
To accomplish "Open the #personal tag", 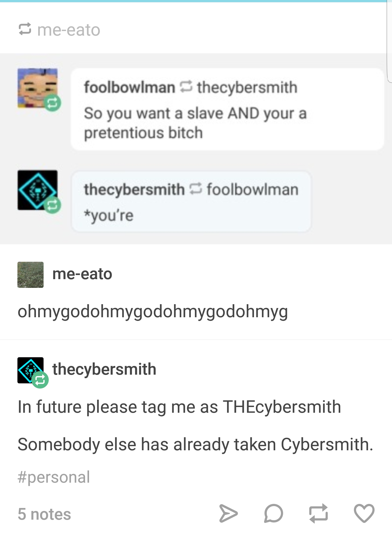I will 54,477.
